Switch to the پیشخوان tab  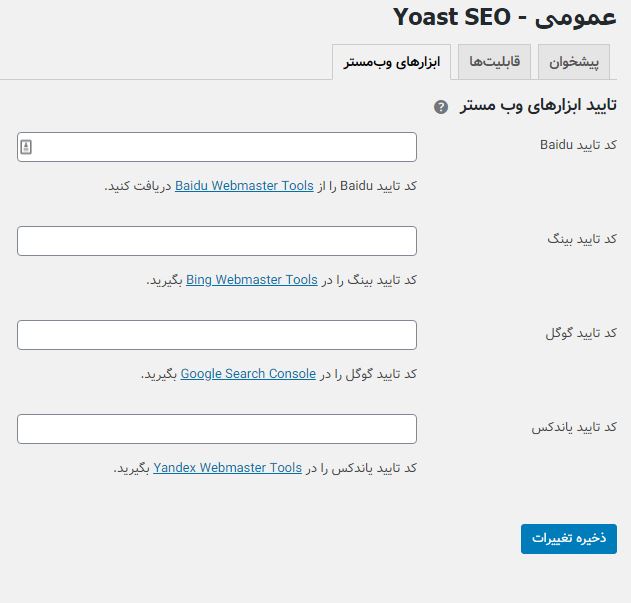tap(574, 62)
